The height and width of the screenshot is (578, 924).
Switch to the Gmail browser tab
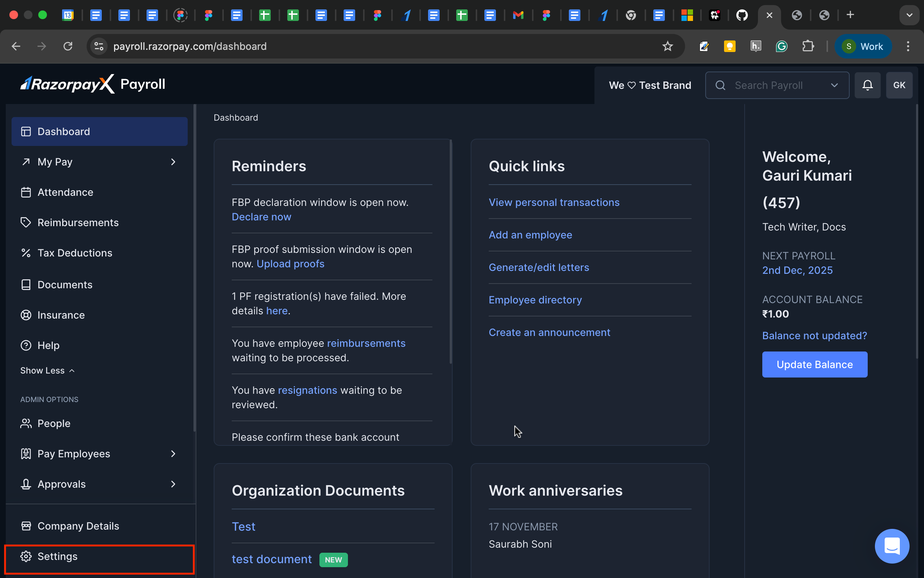point(518,15)
